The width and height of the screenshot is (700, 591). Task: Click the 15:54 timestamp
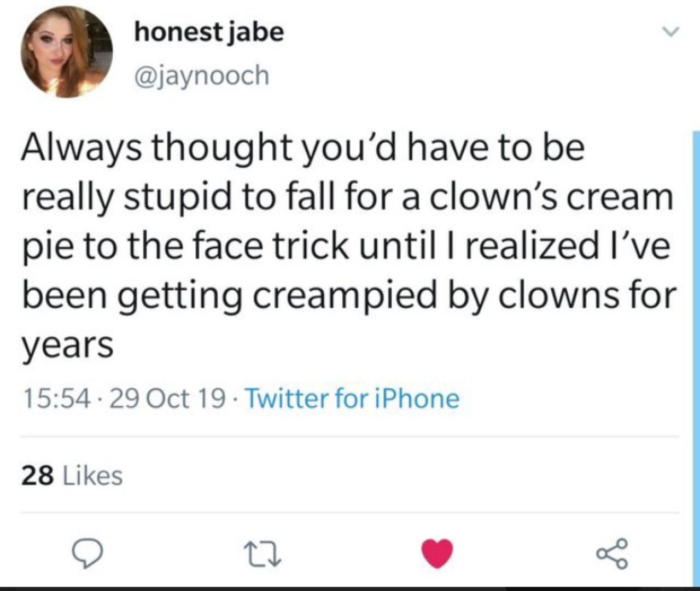click(56, 399)
